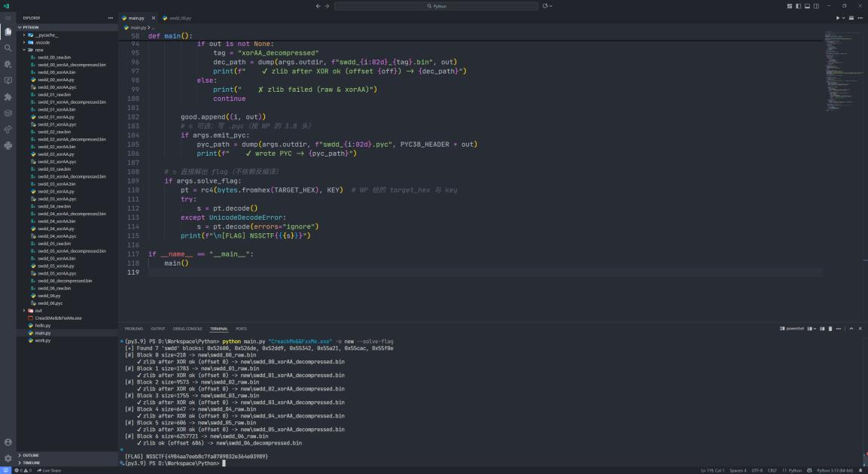Expand the out folder

(x=38, y=310)
